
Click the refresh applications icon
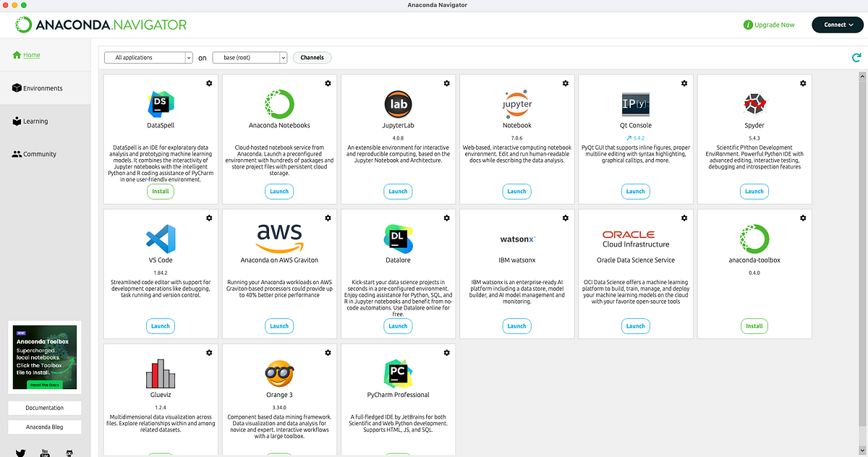tap(856, 56)
